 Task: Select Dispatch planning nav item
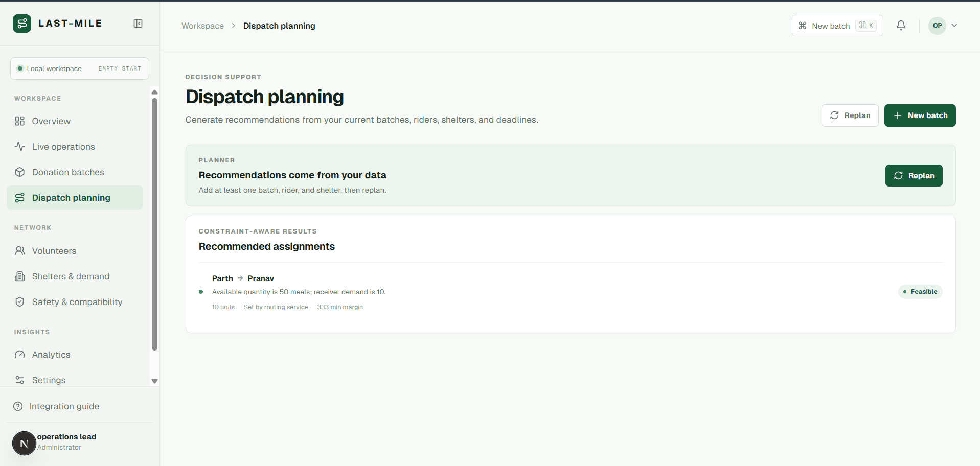pyautogui.click(x=75, y=198)
